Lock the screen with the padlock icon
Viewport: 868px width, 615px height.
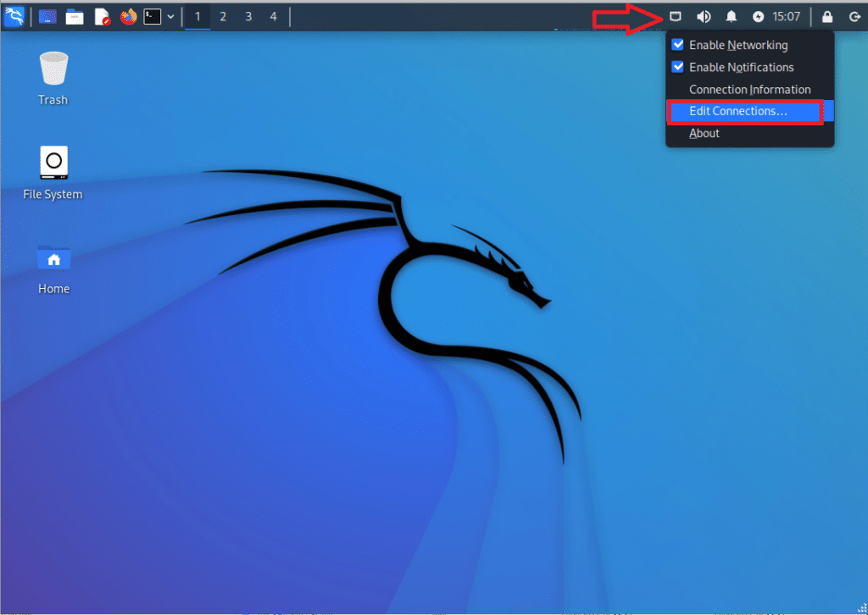[827, 17]
